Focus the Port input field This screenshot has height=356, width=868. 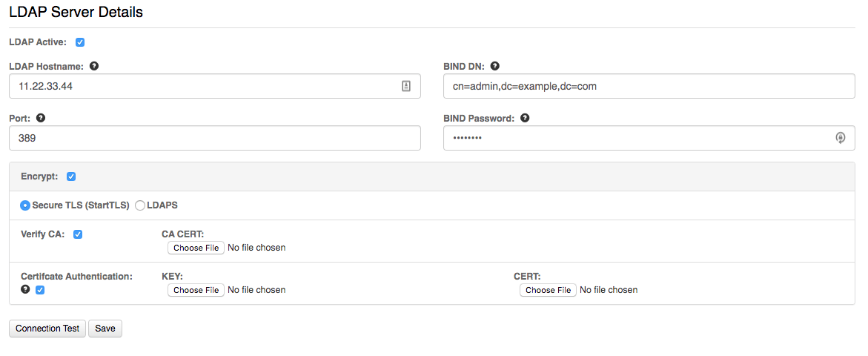pos(215,138)
